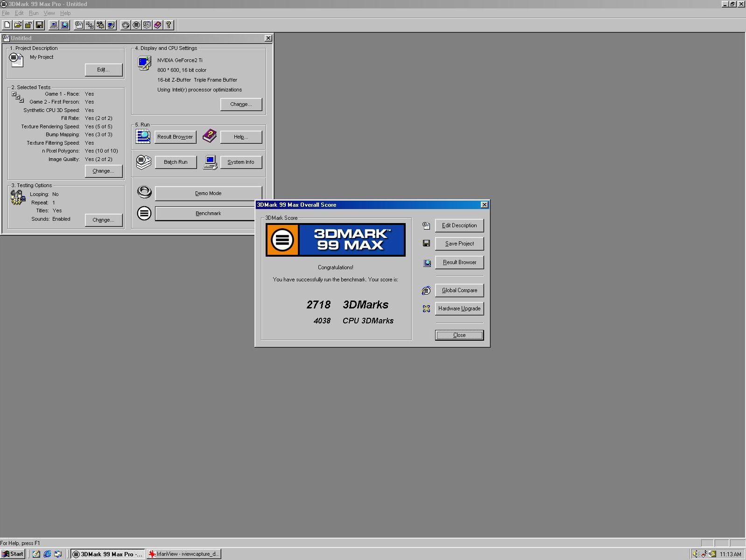Open the Windows Start menu
Viewport: 746px width, 560px height.
[13, 554]
